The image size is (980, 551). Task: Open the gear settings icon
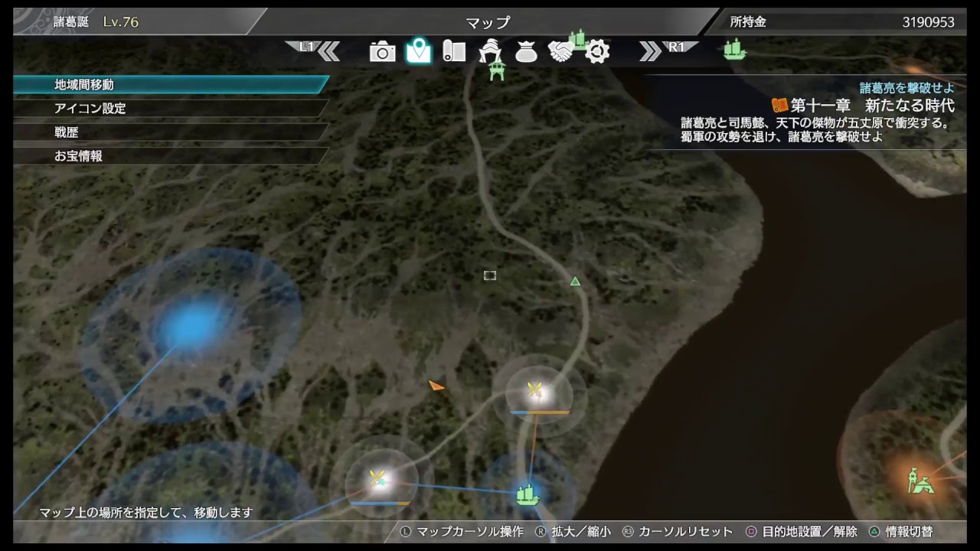(x=598, y=51)
